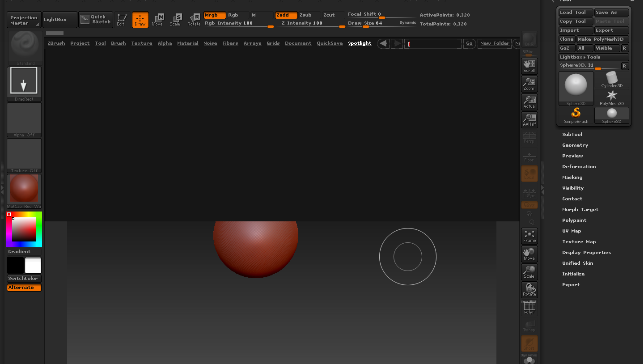Select SimpleBrush tool
Image resolution: width=644 pixels, height=364 pixels.
(576, 115)
